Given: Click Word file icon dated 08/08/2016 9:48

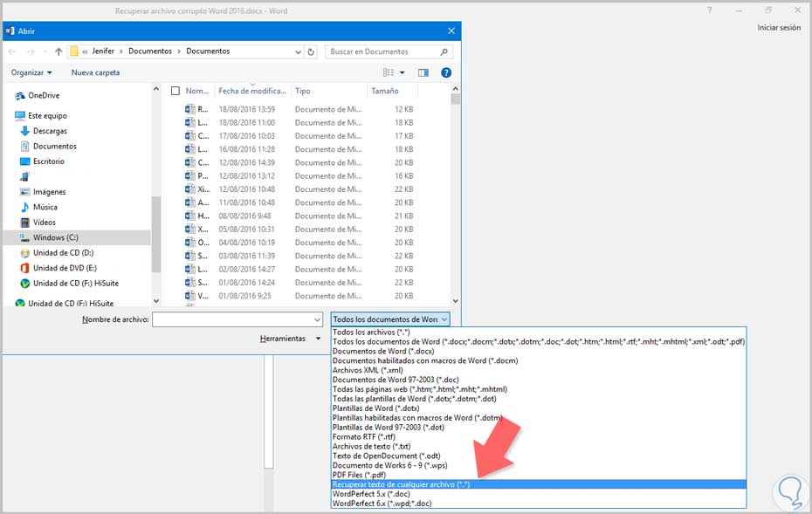Looking at the screenshot, I should coord(190,216).
